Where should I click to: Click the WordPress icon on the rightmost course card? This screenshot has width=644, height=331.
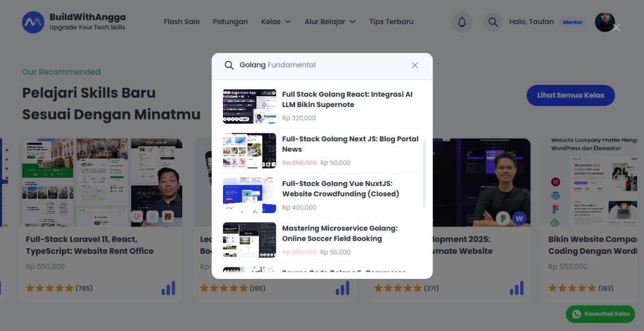[555, 196]
